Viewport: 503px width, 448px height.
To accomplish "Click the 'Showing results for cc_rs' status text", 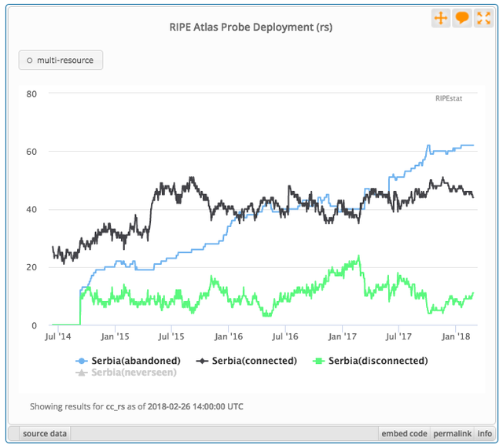I will click(137, 406).
